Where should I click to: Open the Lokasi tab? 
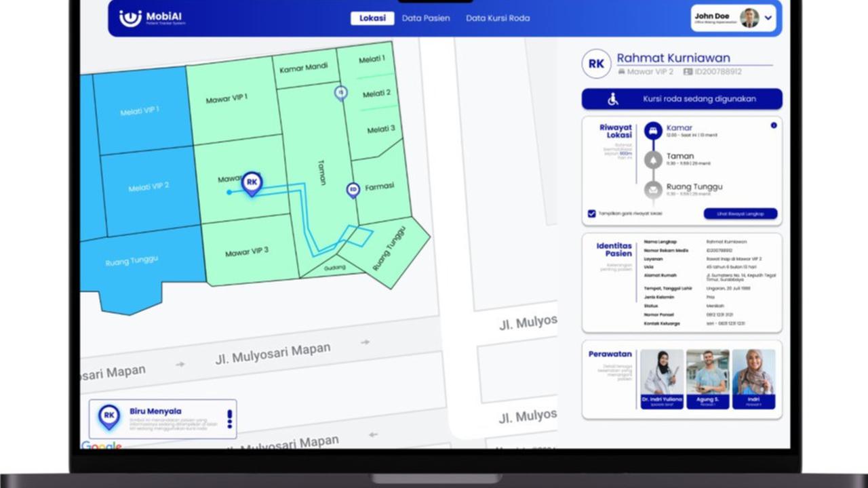[372, 18]
